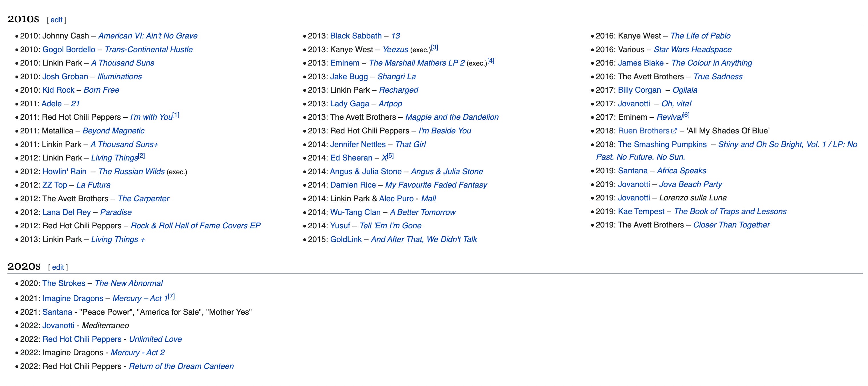Viewport: 868px width, 386px height.
Task: Open The New Abnormal album link
Action: coord(128,283)
